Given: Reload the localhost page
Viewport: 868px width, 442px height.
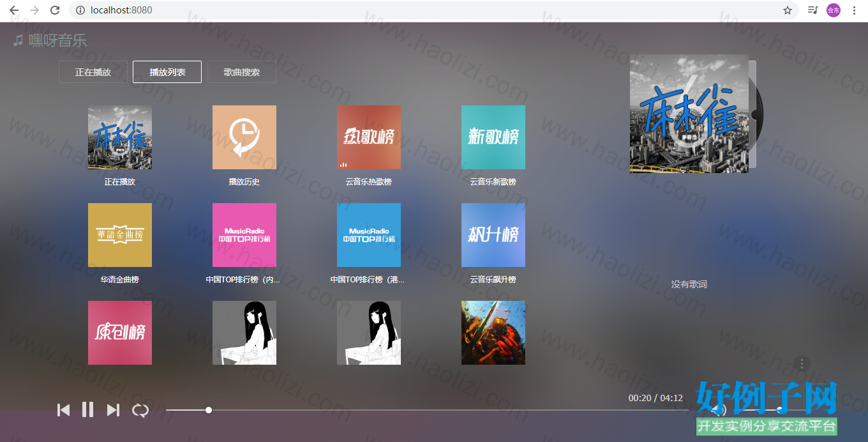Looking at the screenshot, I should (x=55, y=10).
